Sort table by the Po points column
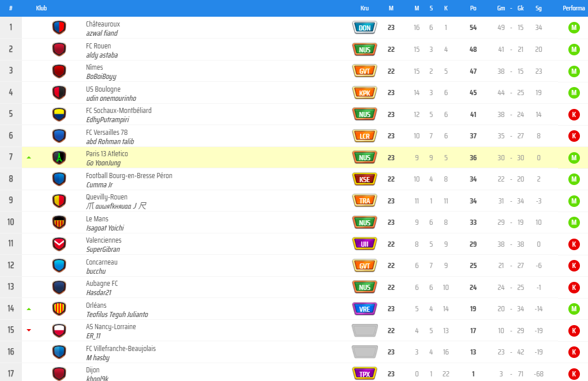 coord(473,8)
